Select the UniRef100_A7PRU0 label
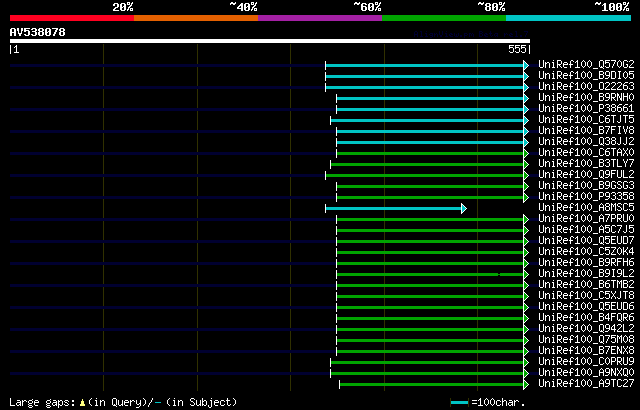Viewport: 640px width, 410px height. [586, 219]
